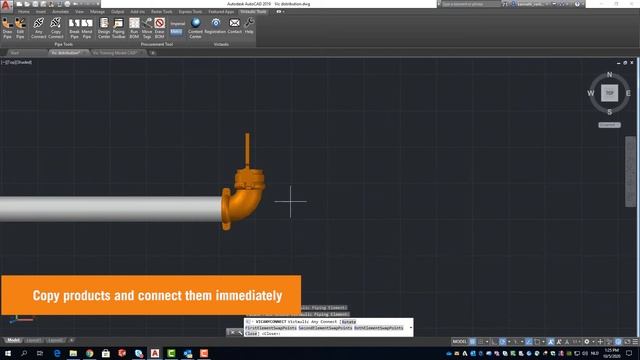Open File Explorer from the taskbar
640x360 pixels.
click(73, 353)
